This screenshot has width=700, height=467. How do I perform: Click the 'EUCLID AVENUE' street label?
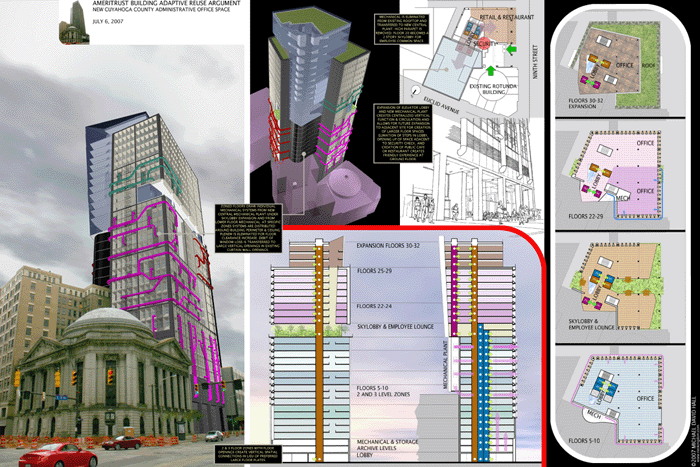point(441,105)
